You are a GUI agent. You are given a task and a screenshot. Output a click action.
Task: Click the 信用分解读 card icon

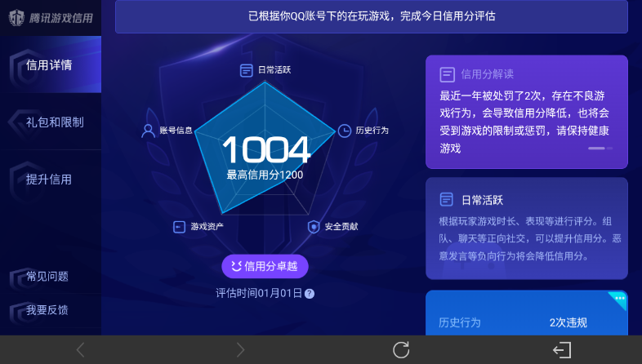(x=447, y=74)
